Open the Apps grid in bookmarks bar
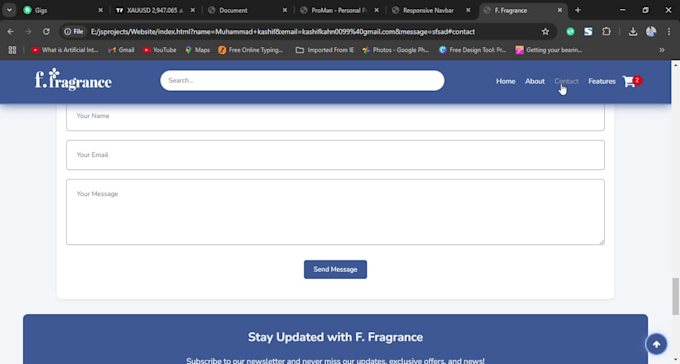 click(x=12, y=50)
